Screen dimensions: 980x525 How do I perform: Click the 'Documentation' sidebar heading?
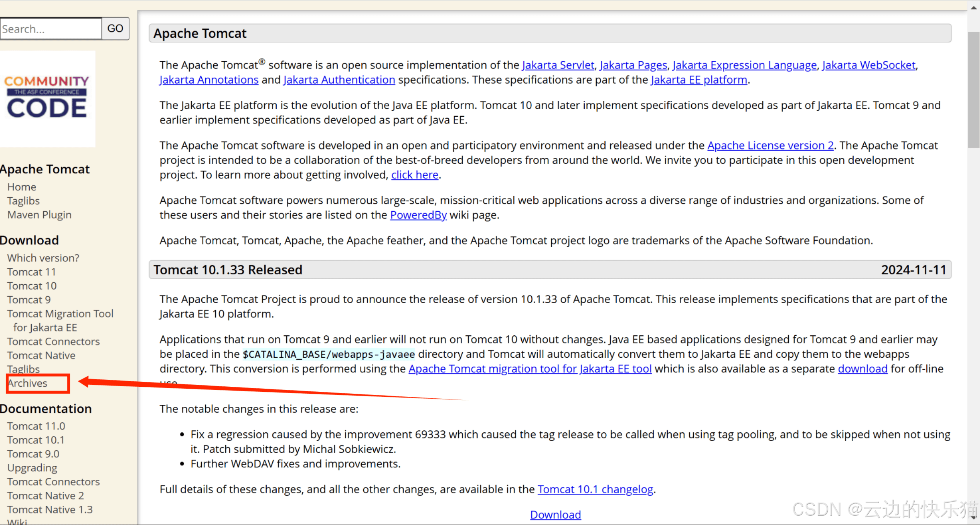(46, 409)
